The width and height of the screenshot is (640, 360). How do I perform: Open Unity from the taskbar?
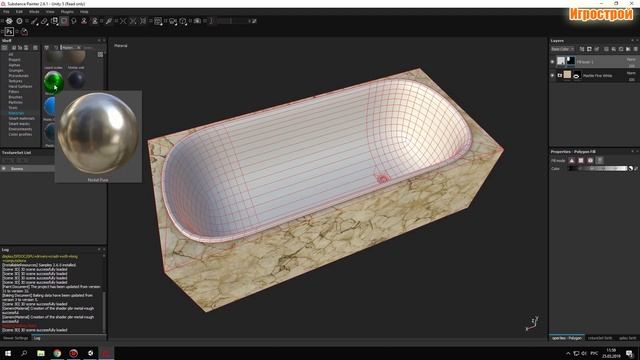(90, 353)
